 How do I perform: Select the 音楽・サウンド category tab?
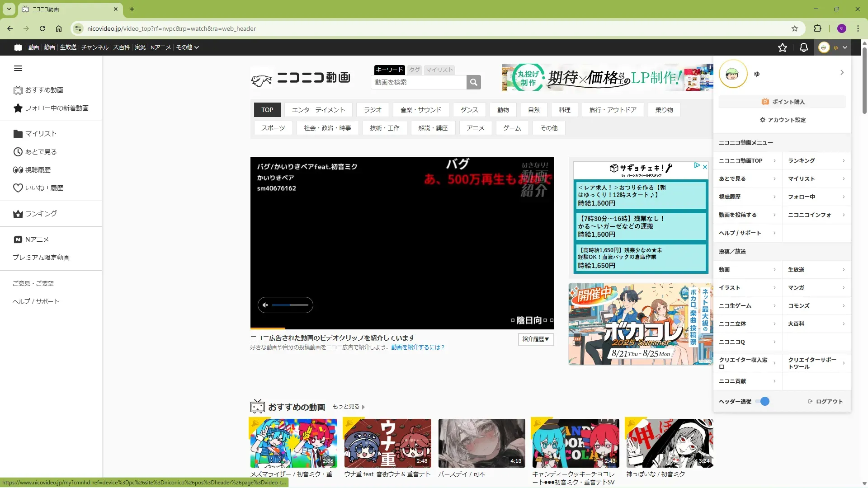tap(420, 110)
